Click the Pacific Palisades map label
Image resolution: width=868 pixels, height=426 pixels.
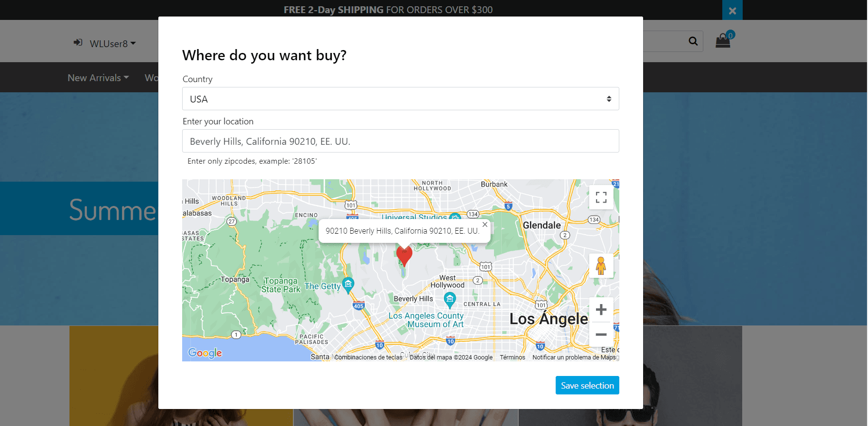[311, 339]
